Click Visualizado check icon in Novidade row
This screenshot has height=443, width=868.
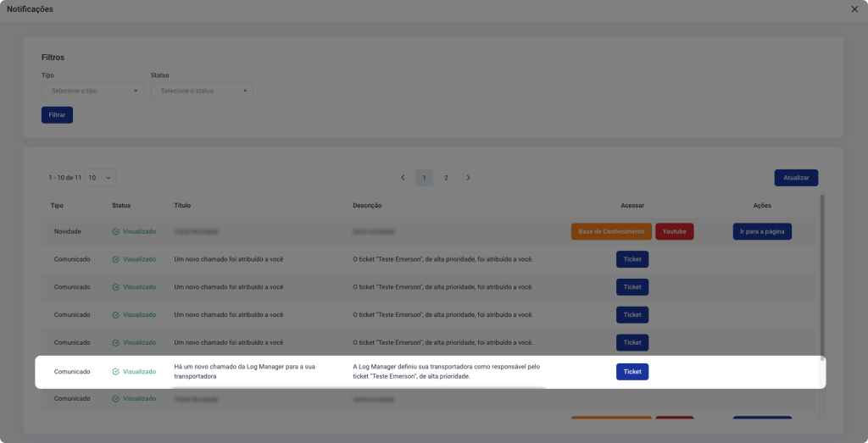(115, 231)
